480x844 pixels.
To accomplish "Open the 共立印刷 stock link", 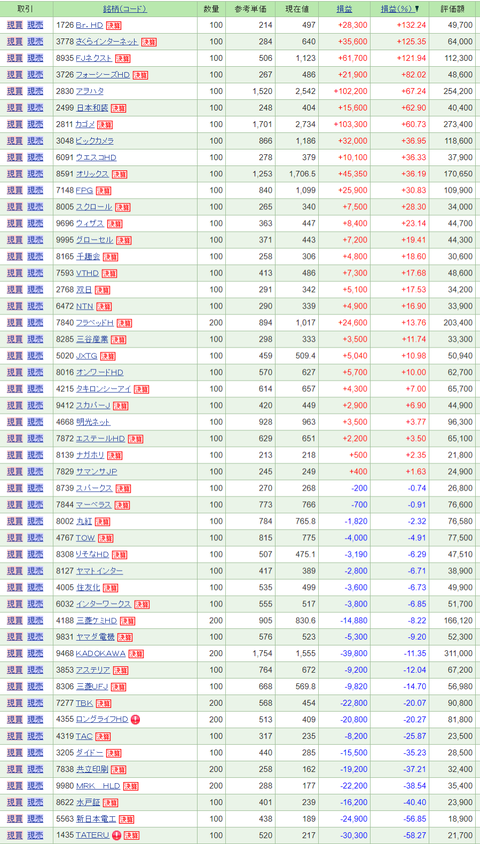I will pyautogui.click(x=92, y=770).
